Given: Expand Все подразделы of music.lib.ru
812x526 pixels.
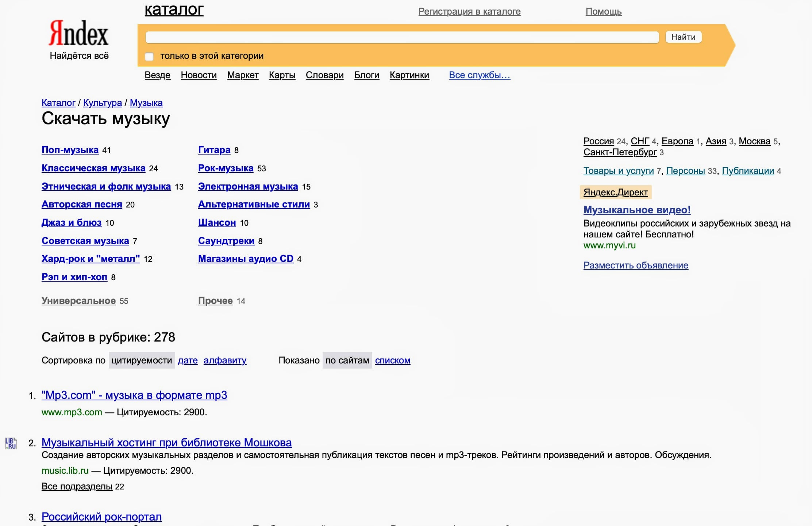Looking at the screenshot, I should pyautogui.click(x=77, y=487).
